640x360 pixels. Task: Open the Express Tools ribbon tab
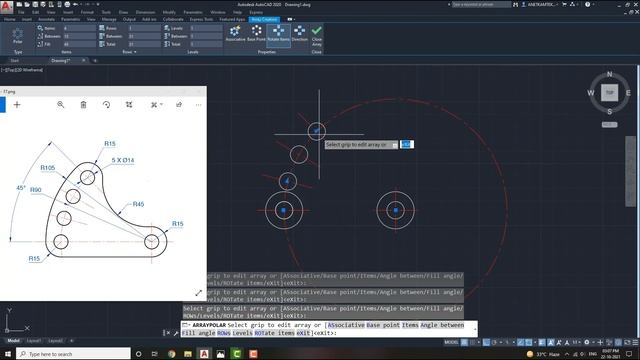[201, 19]
